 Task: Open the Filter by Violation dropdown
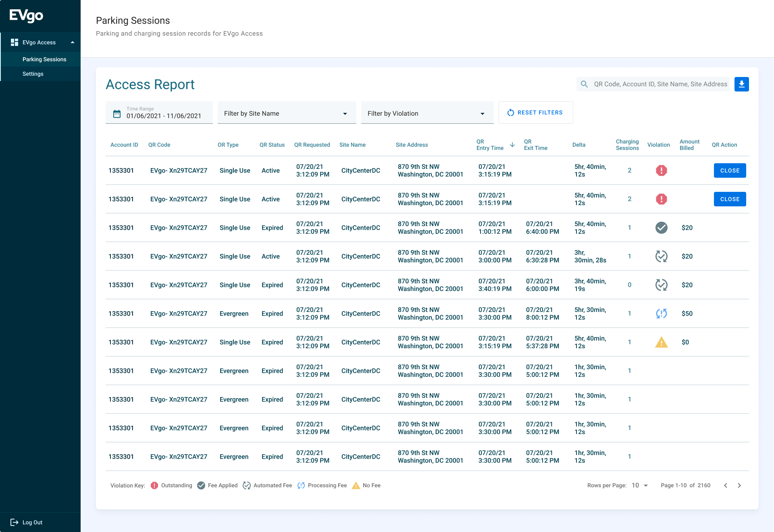[x=427, y=113]
